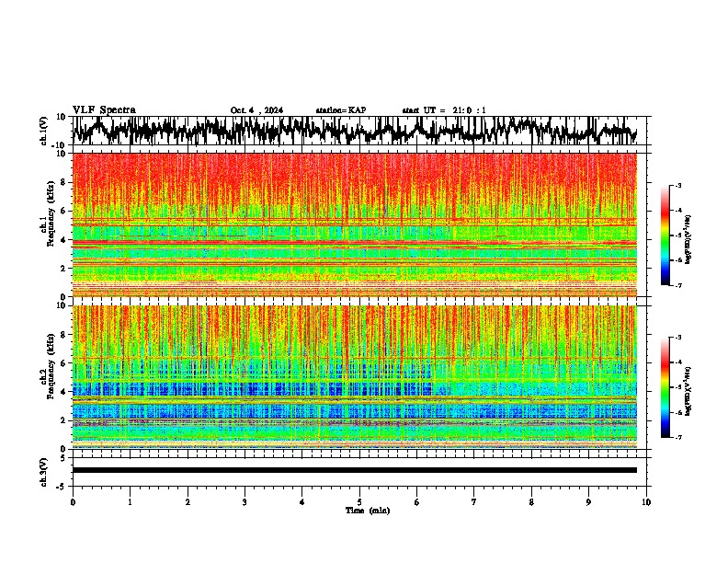This screenshot has height=563, width=728.
Task: Click the ch.1 frequency axis "4" tick label
Action: [63, 240]
